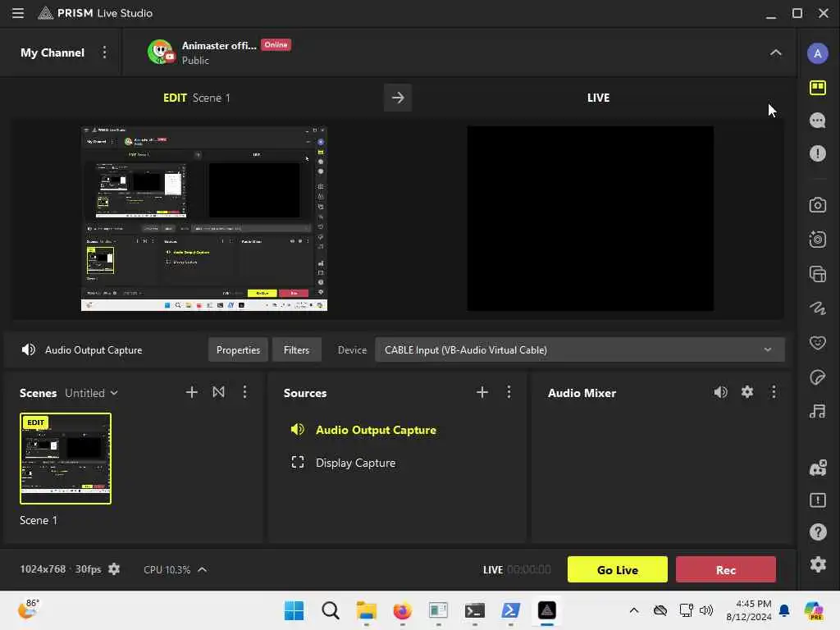
Task: Add a new scene with plus
Action: 191,392
